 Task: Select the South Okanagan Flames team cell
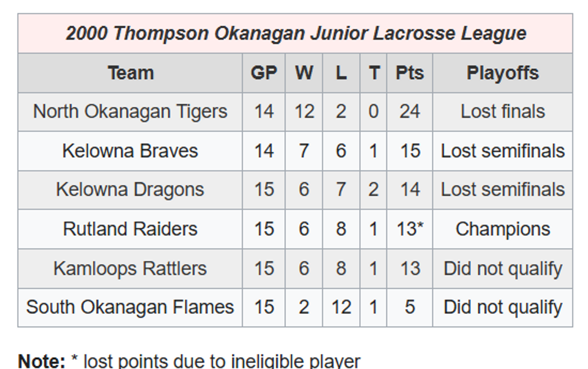coord(130,307)
